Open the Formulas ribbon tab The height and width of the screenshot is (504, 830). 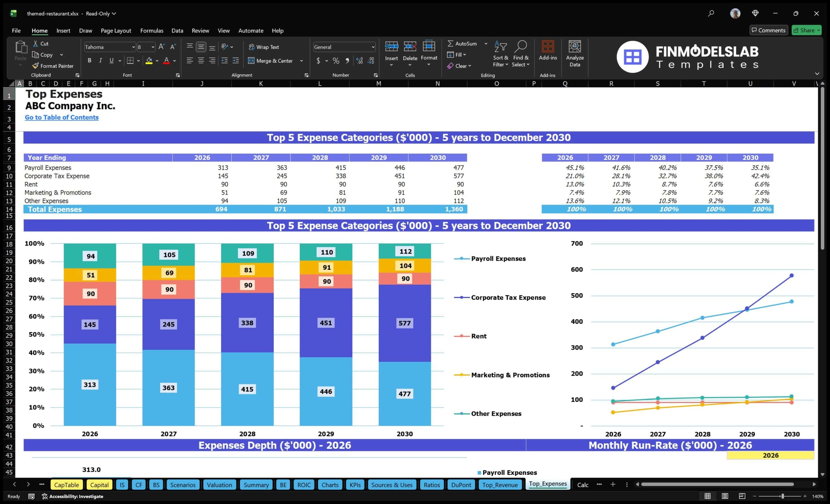point(152,30)
